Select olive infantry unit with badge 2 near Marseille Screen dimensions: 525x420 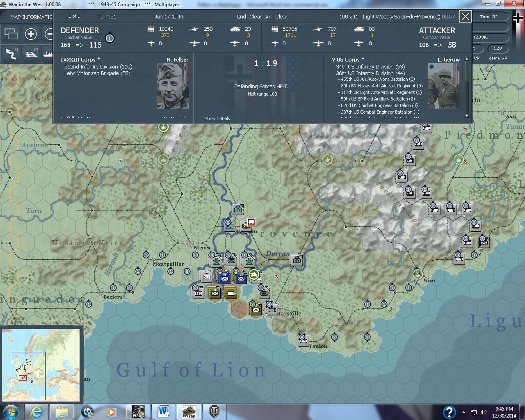[256, 309]
